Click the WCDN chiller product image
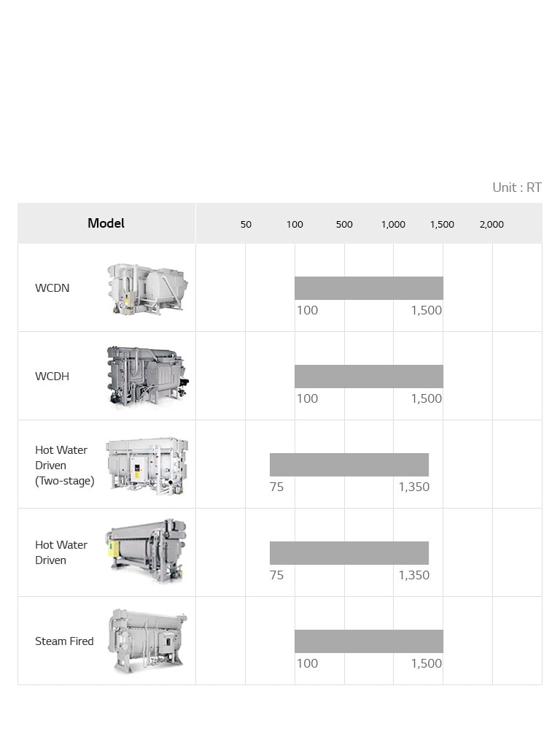The image size is (560, 745). tap(148, 289)
